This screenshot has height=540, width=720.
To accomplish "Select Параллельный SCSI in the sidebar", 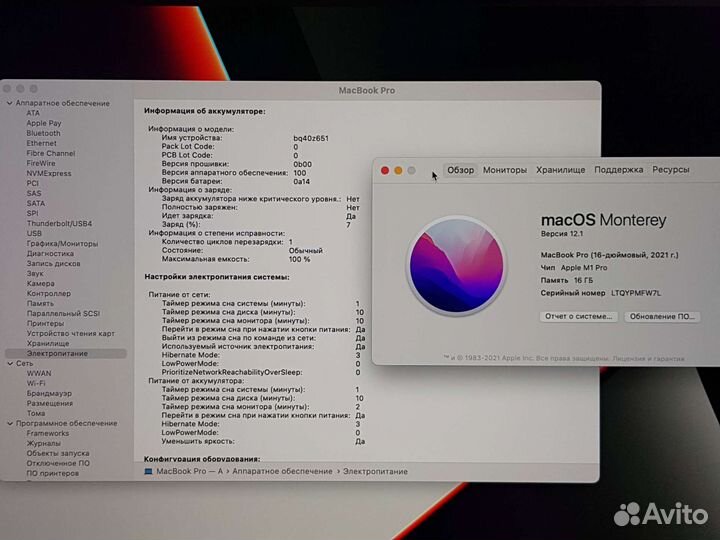I will (63, 314).
